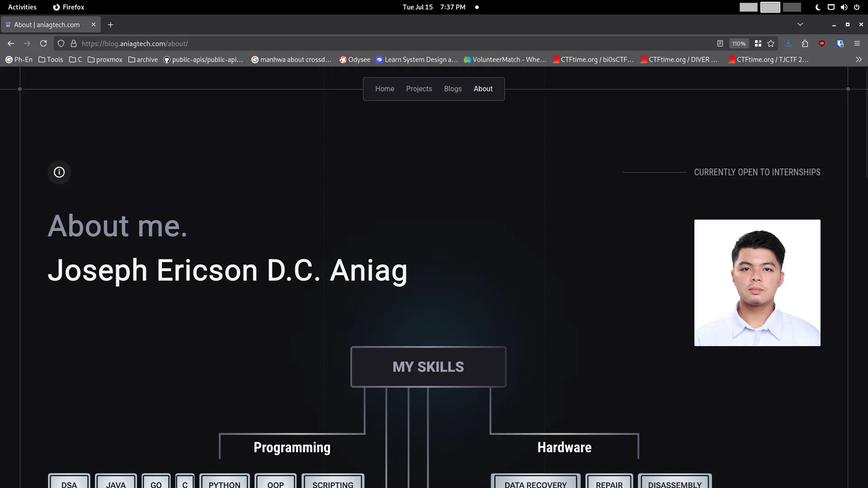Toggle tracking protection via the shield icon

(61, 43)
